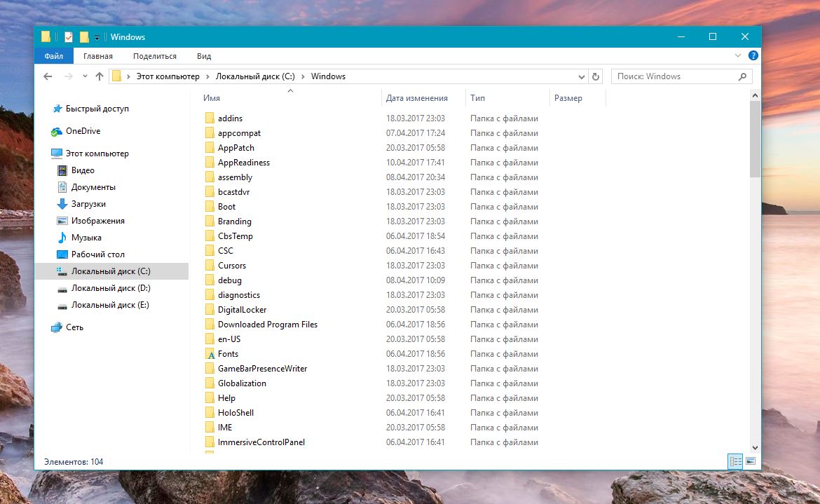Select the Boot folder icon
Screen dimensions: 820x504
coord(210,207)
